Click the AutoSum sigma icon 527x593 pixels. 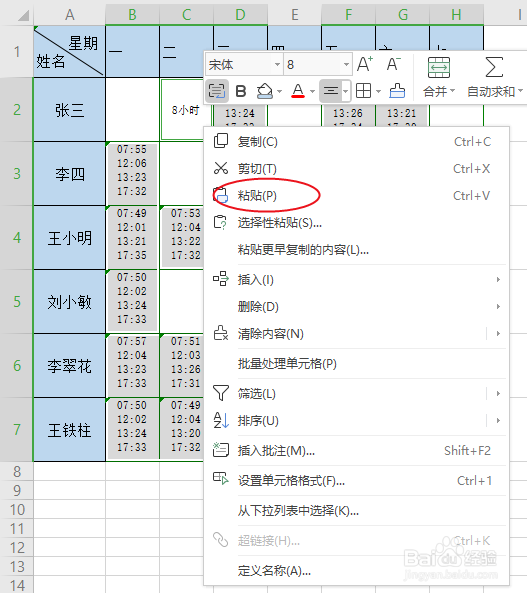click(494, 67)
